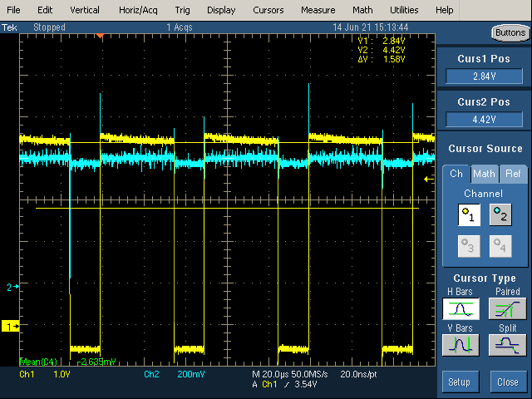Open the File menu

[x=13, y=10]
